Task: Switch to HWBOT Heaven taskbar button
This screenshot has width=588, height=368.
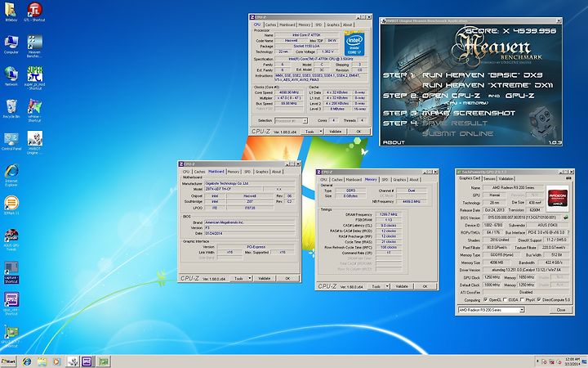Action: tap(73, 361)
